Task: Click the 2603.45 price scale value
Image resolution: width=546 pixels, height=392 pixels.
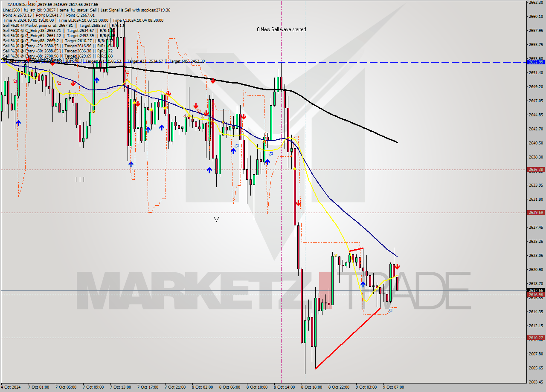Action: 535,382
